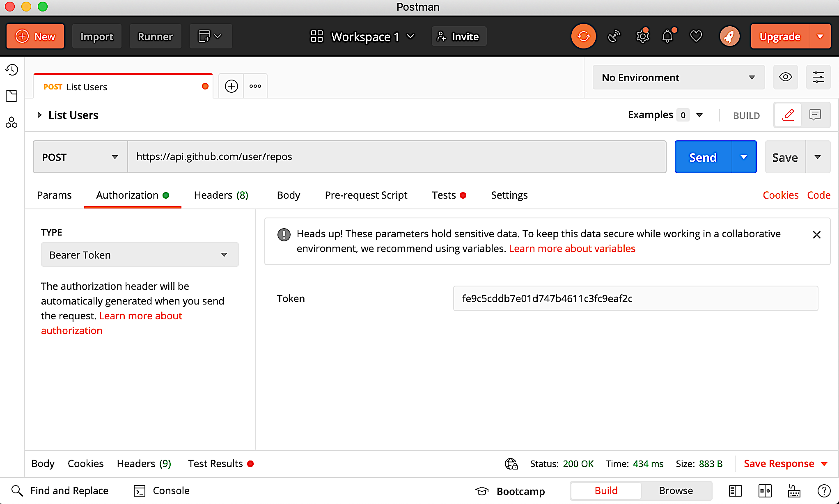Dismiss the Heads up warning banner

pos(817,235)
